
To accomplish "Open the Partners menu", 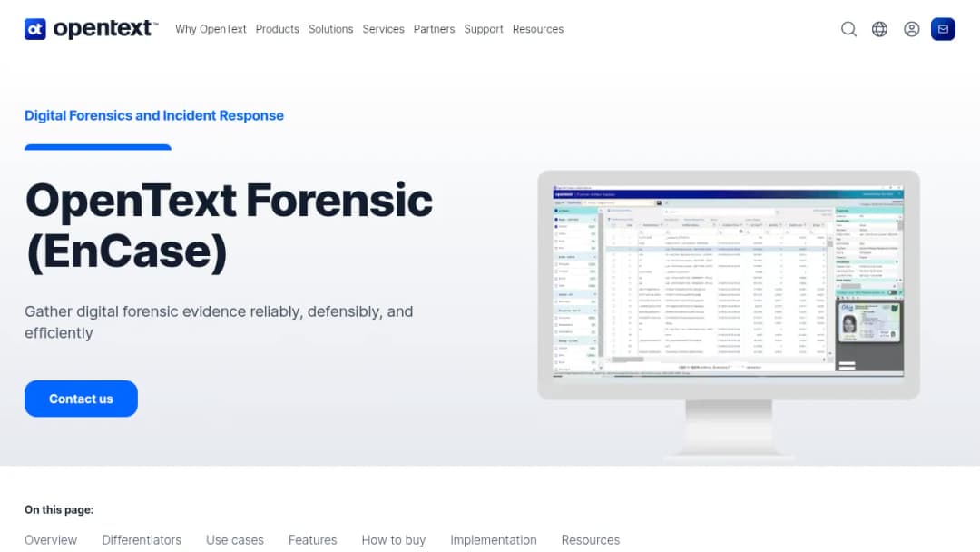I will (x=434, y=29).
